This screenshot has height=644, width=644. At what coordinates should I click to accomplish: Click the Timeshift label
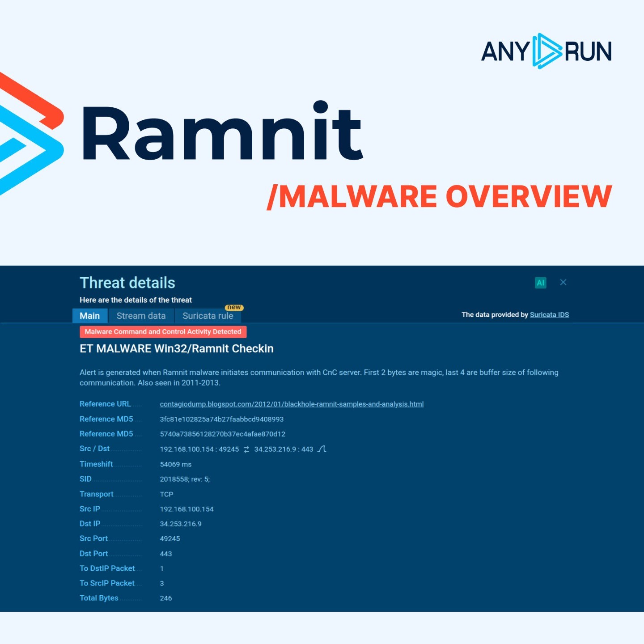pos(96,464)
